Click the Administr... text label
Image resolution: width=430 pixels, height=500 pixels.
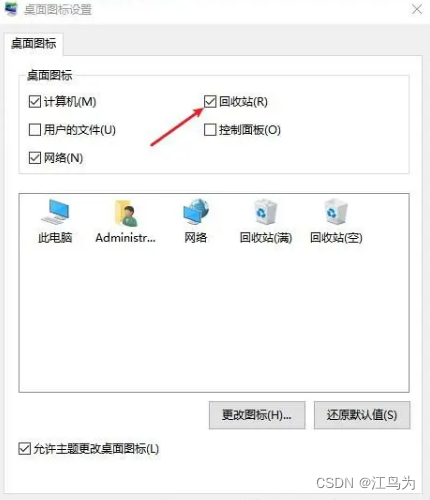126,238
